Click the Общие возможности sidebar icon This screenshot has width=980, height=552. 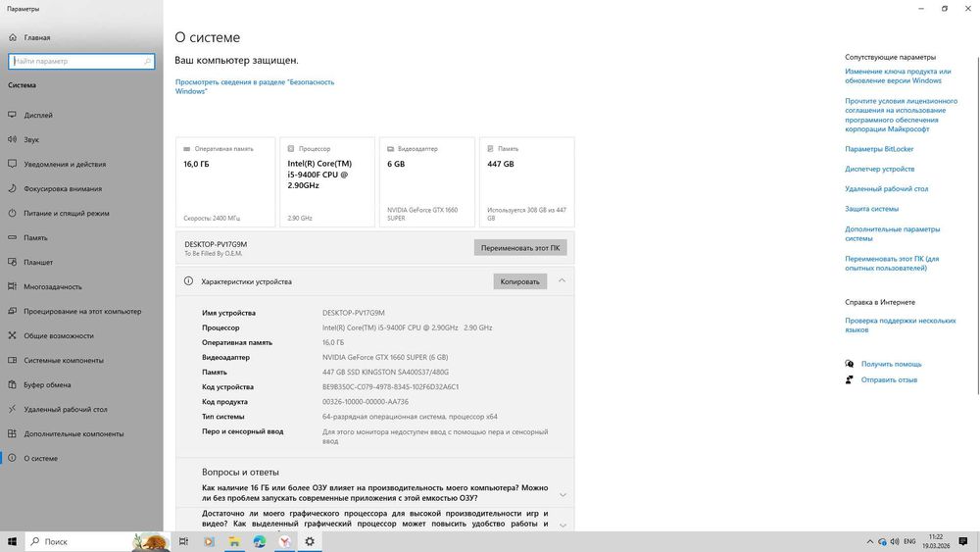[12, 335]
